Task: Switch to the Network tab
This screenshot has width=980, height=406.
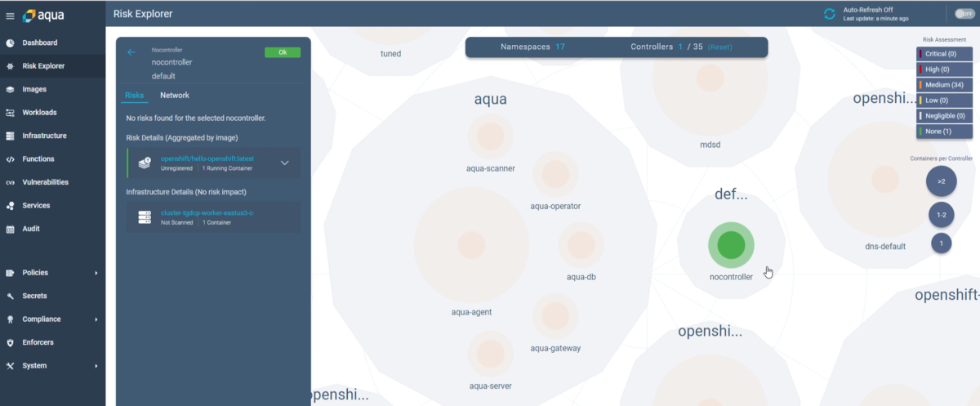Action: point(175,96)
